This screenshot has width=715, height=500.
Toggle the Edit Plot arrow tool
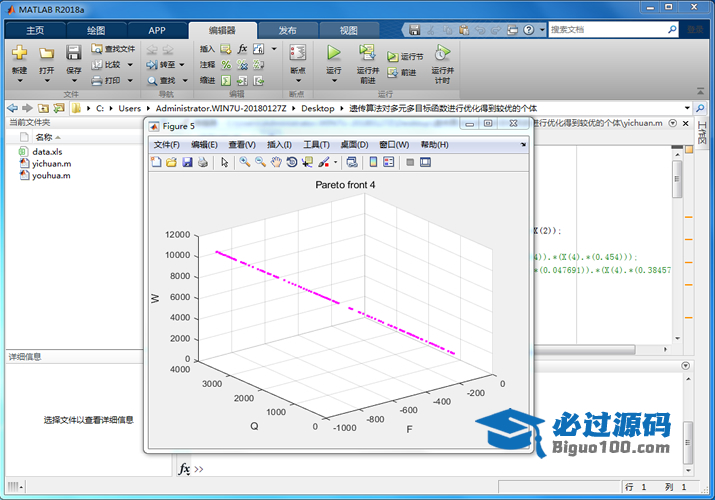click(225, 162)
